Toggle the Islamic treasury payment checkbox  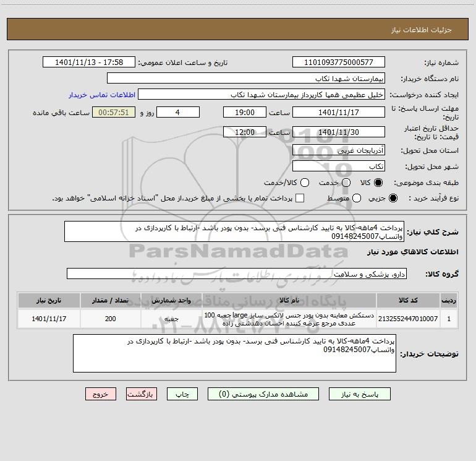(300, 198)
